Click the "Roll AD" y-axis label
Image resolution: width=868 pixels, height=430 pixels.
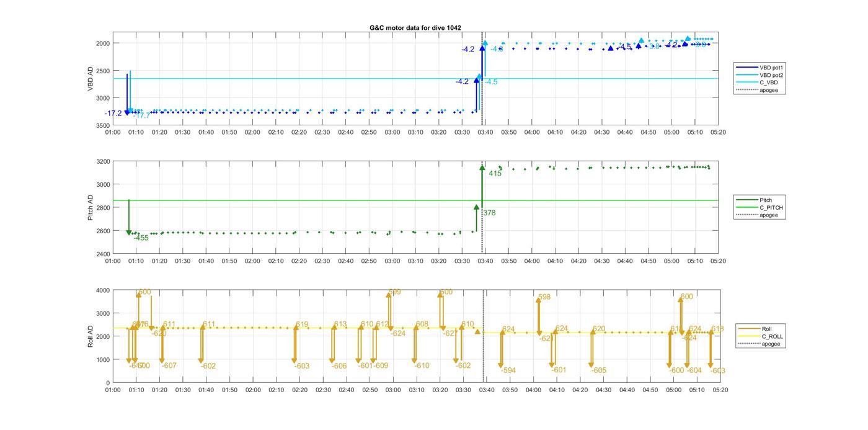click(x=91, y=336)
